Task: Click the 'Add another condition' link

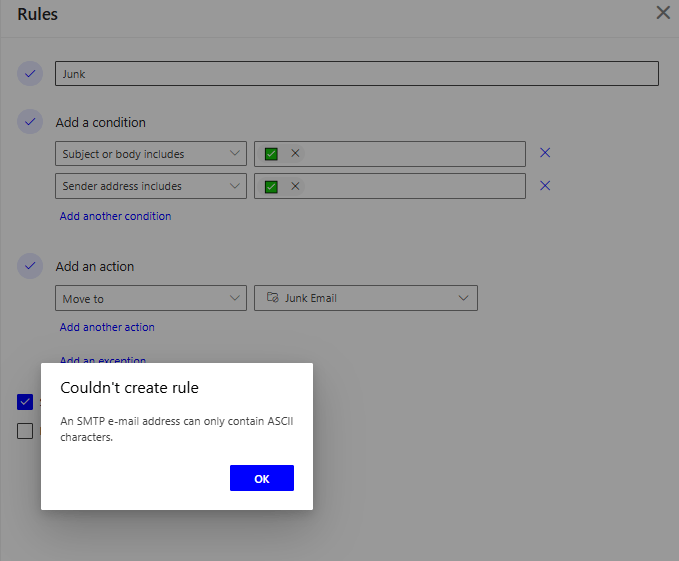Action: (115, 216)
